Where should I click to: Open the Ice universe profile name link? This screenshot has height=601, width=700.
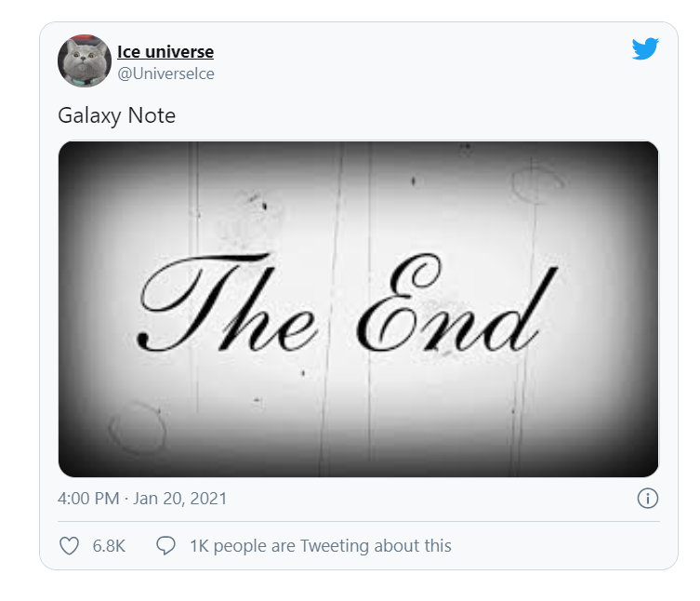pyautogui.click(x=165, y=51)
